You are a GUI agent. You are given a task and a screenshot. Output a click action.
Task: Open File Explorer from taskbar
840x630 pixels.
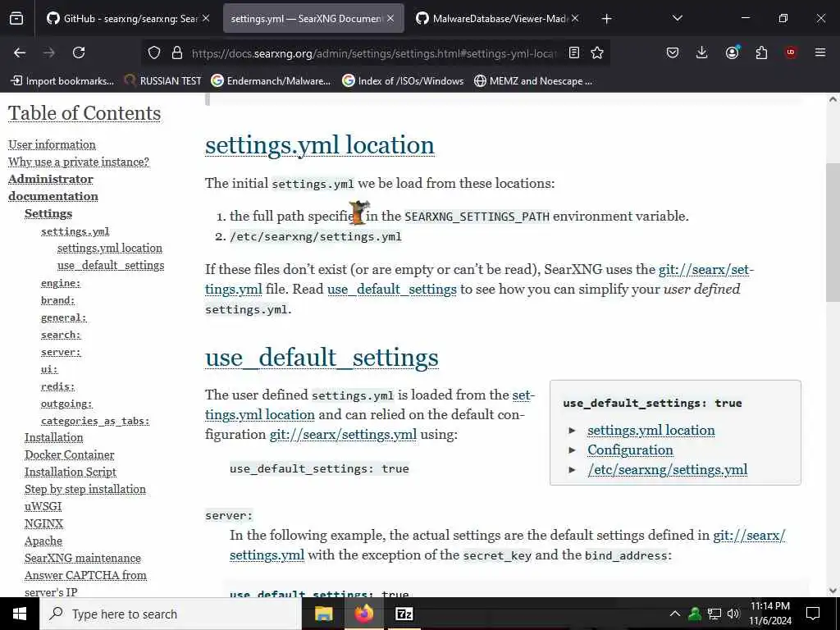pyautogui.click(x=323, y=614)
